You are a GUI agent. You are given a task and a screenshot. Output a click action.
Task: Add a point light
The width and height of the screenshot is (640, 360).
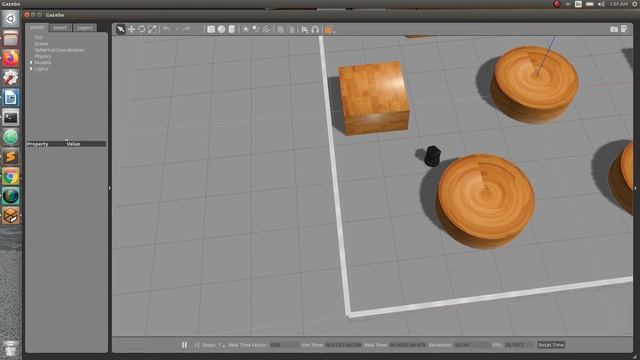[x=245, y=29]
